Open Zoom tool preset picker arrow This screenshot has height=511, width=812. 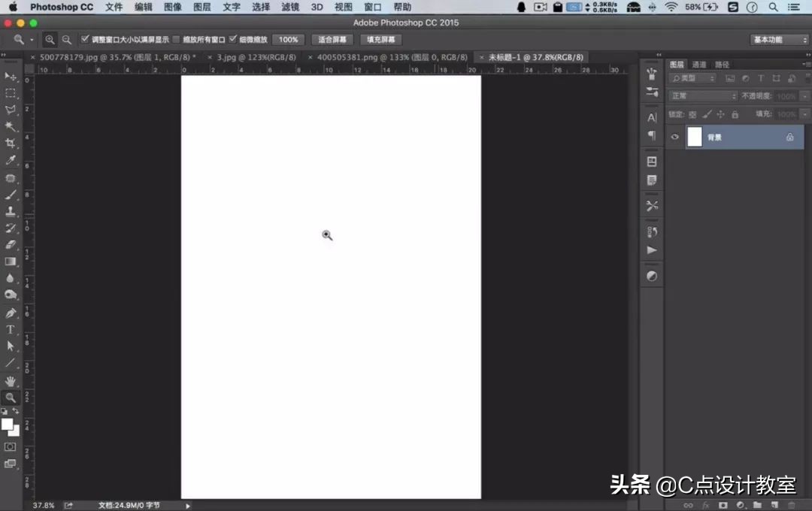pyautogui.click(x=32, y=40)
